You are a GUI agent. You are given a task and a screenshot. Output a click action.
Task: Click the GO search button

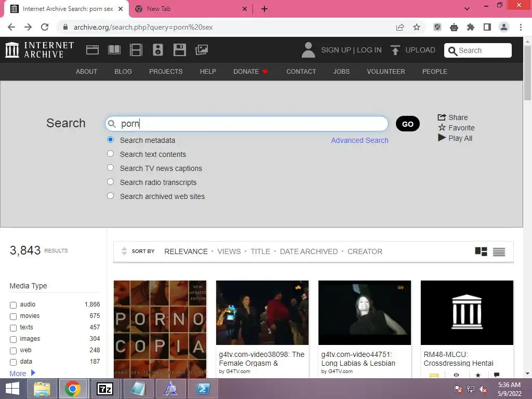pyautogui.click(x=407, y=124)
